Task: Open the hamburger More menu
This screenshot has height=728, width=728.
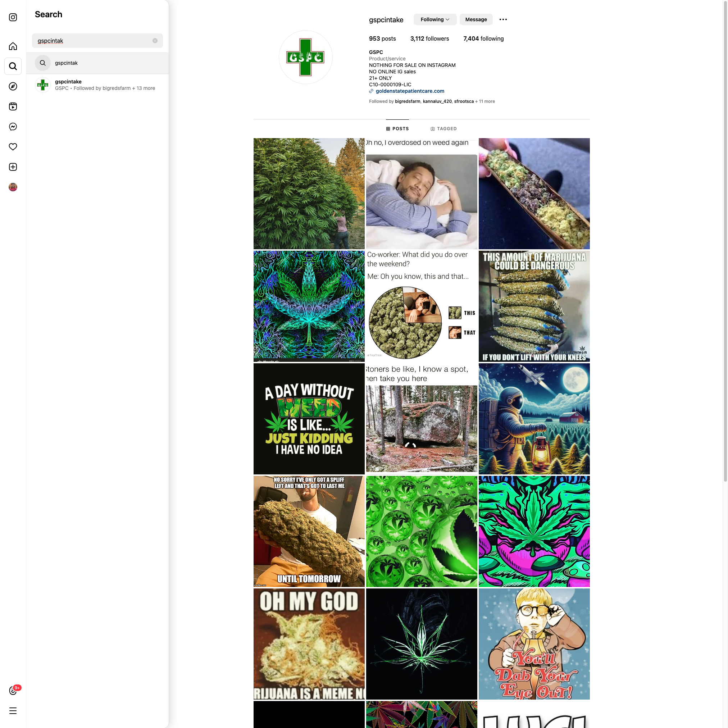Action: click(x=13, y=711)
